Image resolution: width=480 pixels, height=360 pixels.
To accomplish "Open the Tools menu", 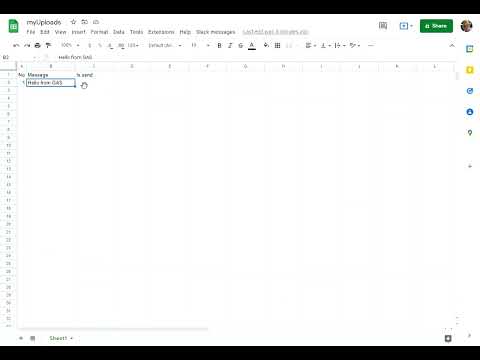I will (136, 32).
